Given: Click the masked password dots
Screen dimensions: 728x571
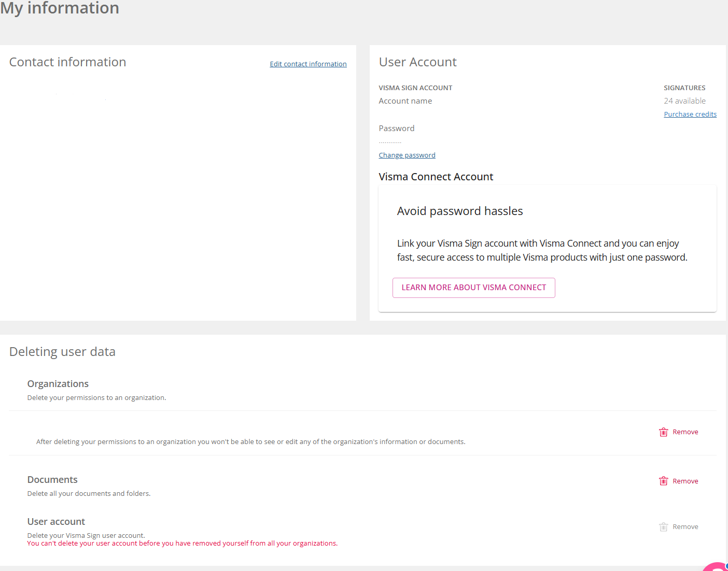Looking at the screenshot, I should click(x=390, y=141).
